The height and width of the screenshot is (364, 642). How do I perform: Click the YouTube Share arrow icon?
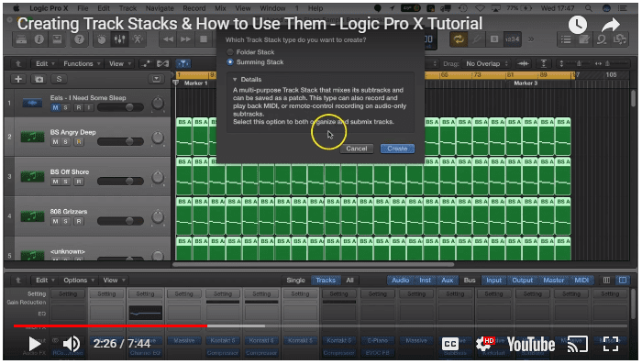[611, 25]
